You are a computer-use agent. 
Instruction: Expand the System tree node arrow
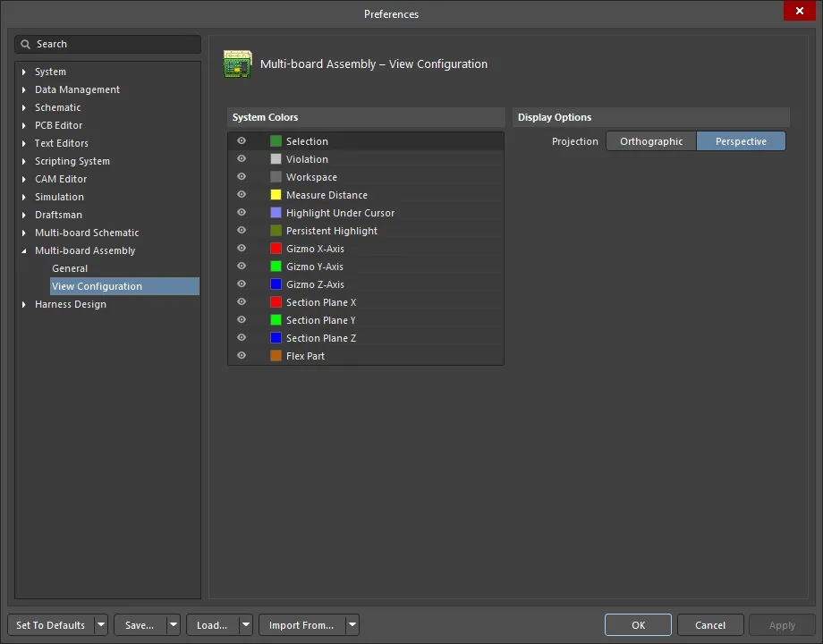[x=23, y=72]
